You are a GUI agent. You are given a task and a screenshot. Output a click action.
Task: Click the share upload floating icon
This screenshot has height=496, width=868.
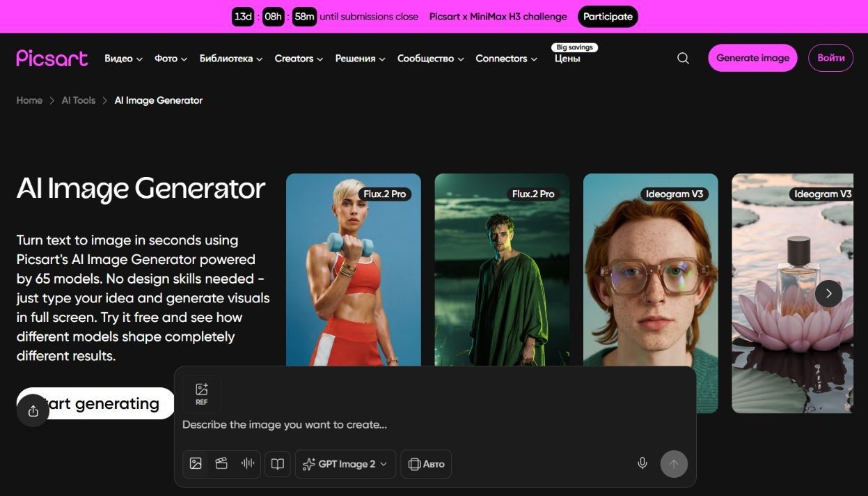tap(33, 411)
